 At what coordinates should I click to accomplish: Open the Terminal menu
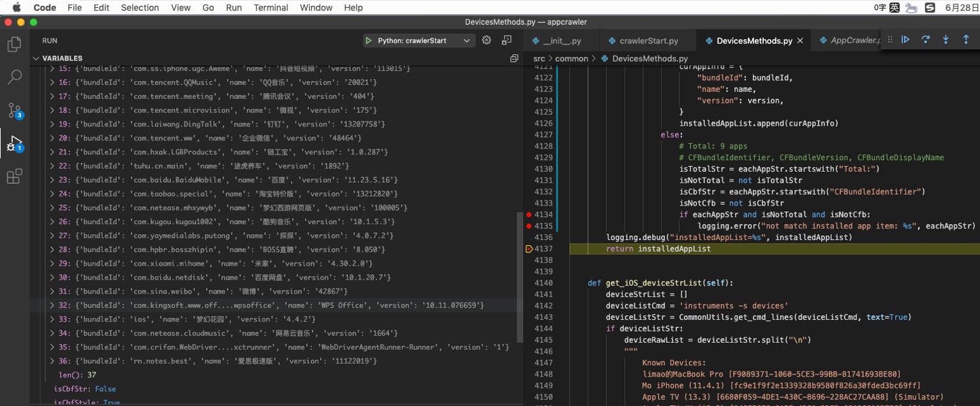(x=271, y=8)
